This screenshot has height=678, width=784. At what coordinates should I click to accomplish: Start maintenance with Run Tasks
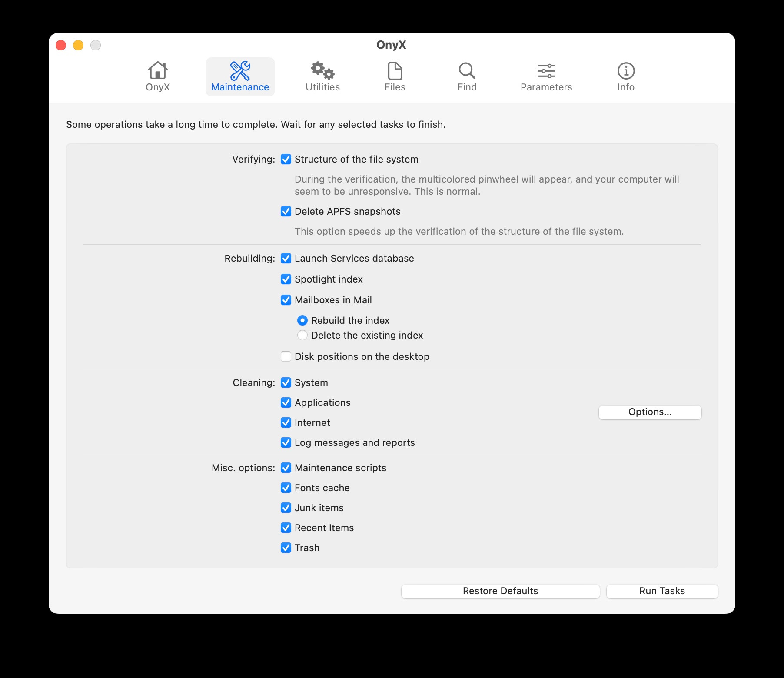[x=662, y=592]
